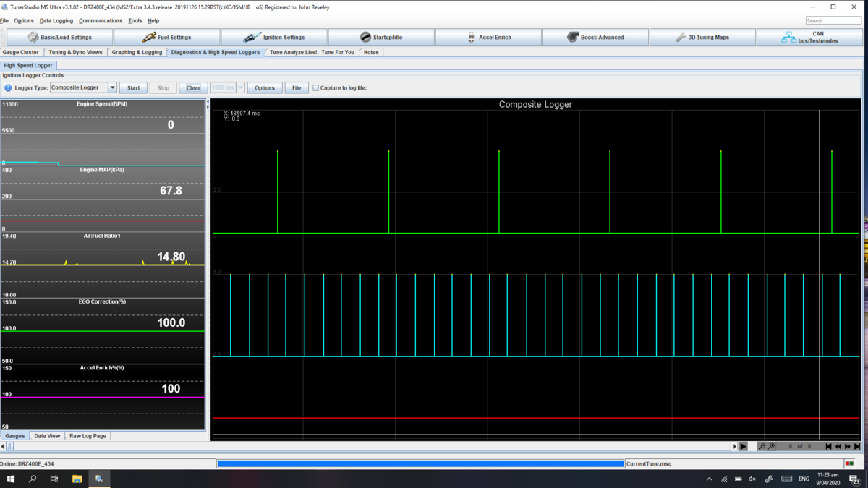
Task: Click the Clear button
Action: [193, 87]
